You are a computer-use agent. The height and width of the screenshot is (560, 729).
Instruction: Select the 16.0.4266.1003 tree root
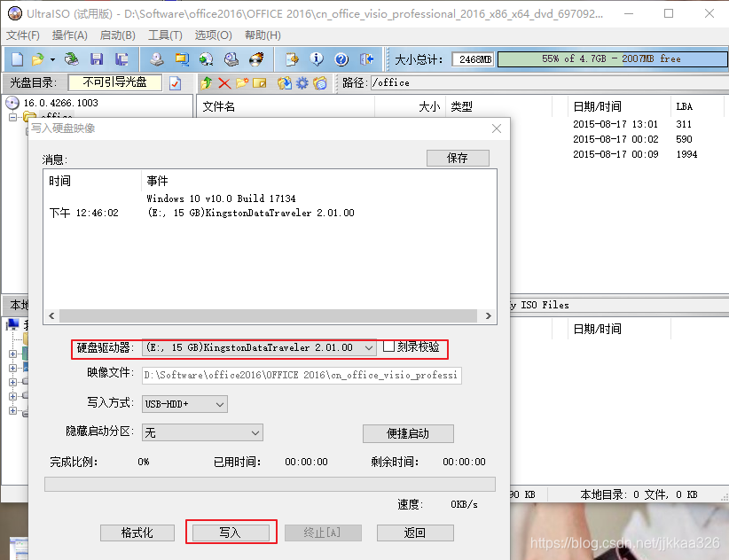pos(61,103)
